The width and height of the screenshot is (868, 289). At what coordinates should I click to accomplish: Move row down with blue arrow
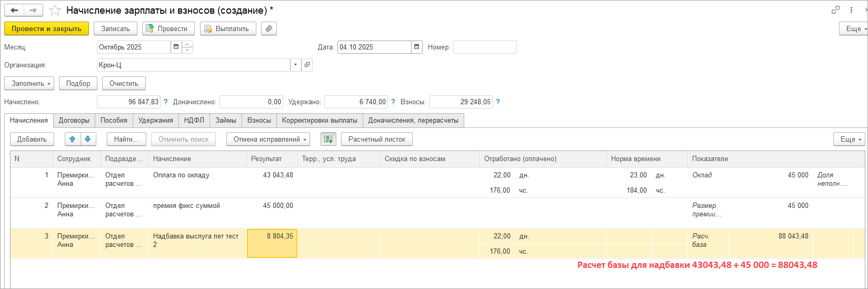coord(88,139)
